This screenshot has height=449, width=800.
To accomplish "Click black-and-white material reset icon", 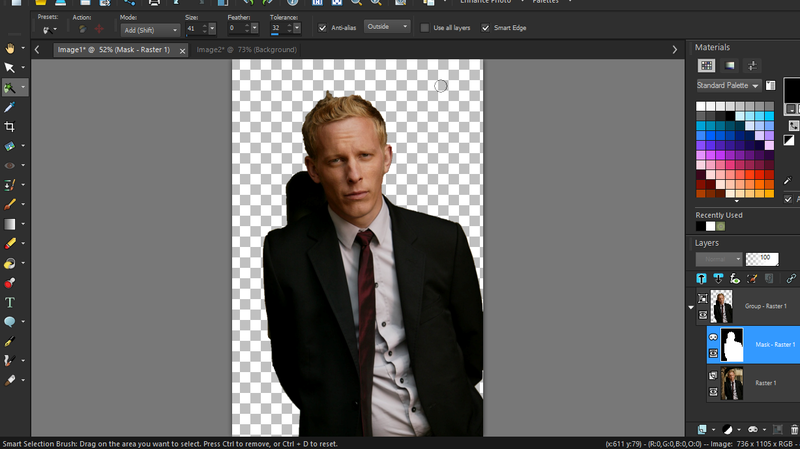I will tap(789, 140).
